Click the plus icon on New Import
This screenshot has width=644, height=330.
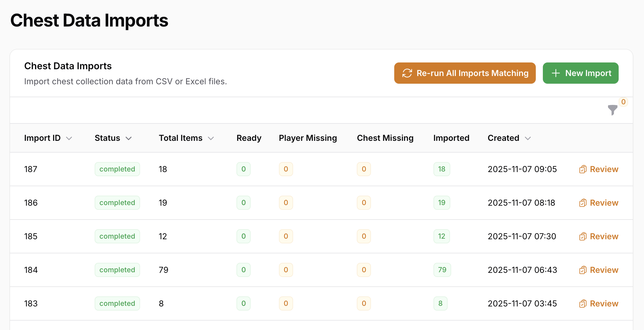[x=556, y=73]
